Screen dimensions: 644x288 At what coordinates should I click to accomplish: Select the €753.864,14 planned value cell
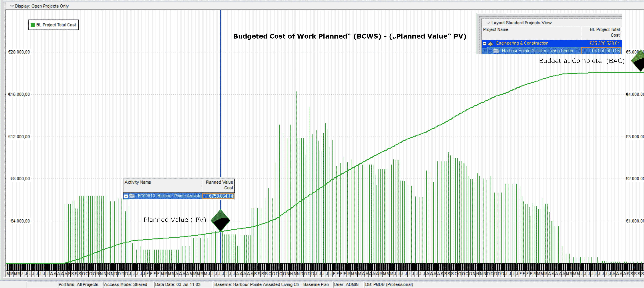[x=218, y=196]
